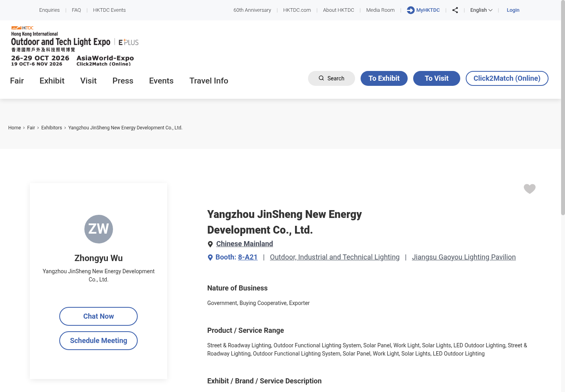Open the 60th Anniversary link
The width and height of the screenshot is (565, 392).
click(x=252, y=10)
